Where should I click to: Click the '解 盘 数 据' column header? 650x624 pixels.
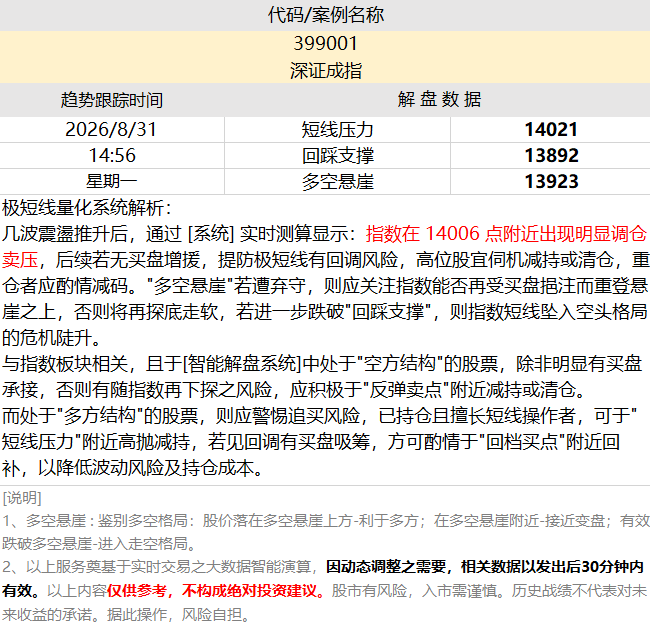(x=439, y=100)
